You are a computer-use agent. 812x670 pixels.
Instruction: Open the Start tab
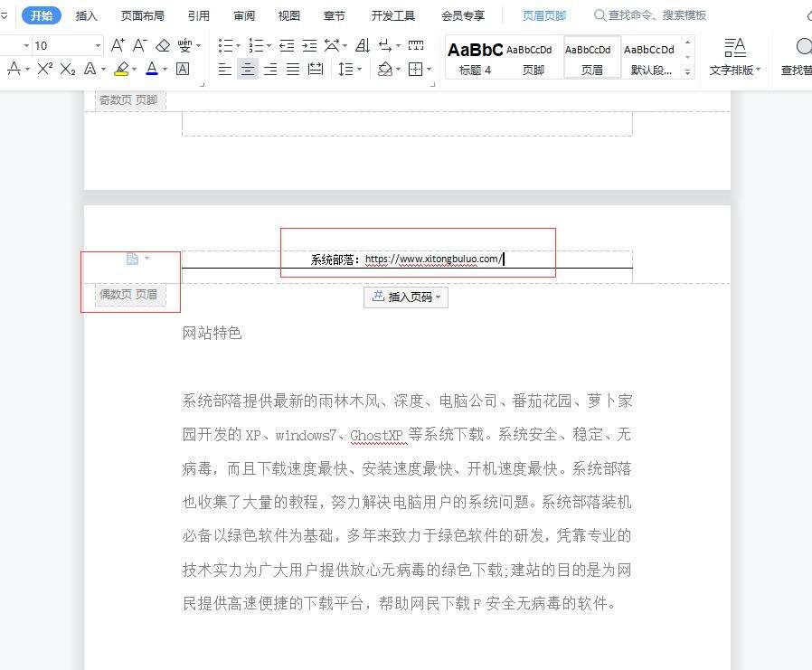point(42,15)
